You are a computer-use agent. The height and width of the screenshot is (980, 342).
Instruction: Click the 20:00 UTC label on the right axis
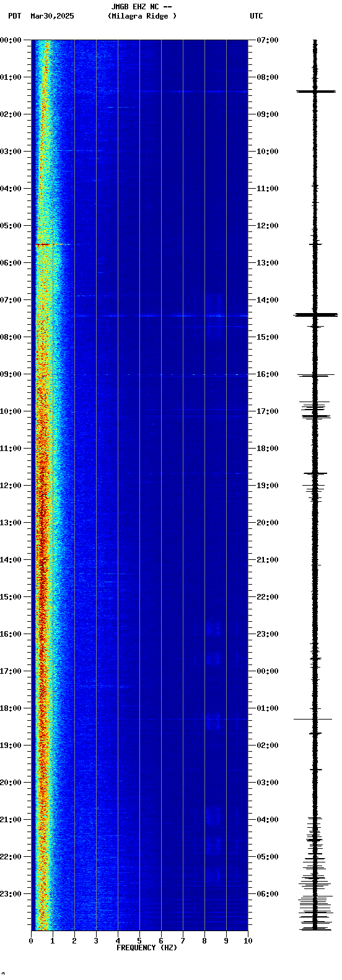click(268, 523)
